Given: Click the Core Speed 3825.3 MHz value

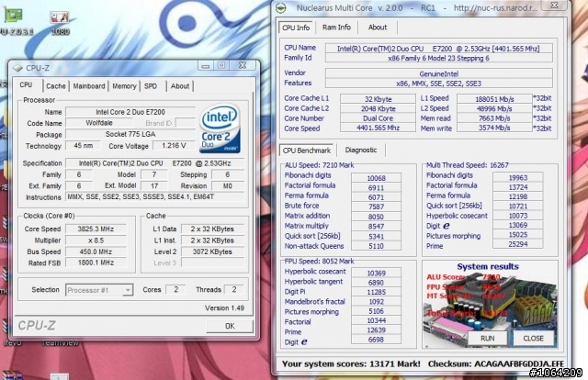Looking at the screenshot, I should tap(96, 229).
